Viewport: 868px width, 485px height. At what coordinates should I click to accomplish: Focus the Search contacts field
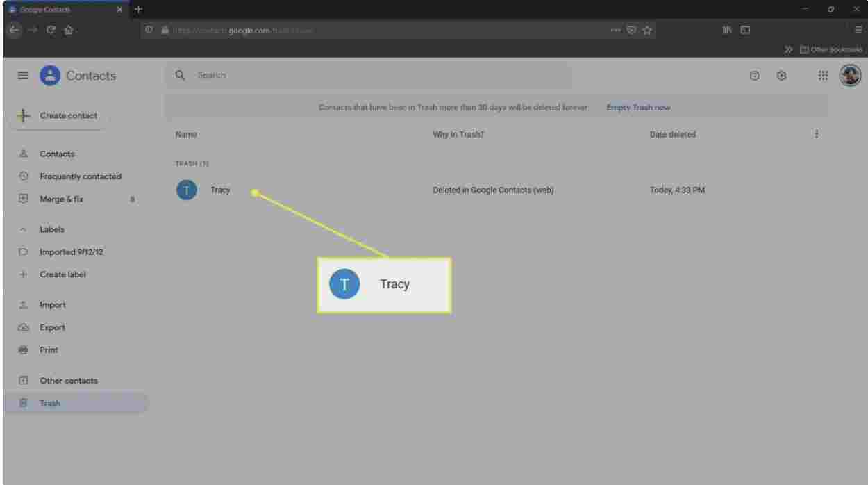click(368, 75)
